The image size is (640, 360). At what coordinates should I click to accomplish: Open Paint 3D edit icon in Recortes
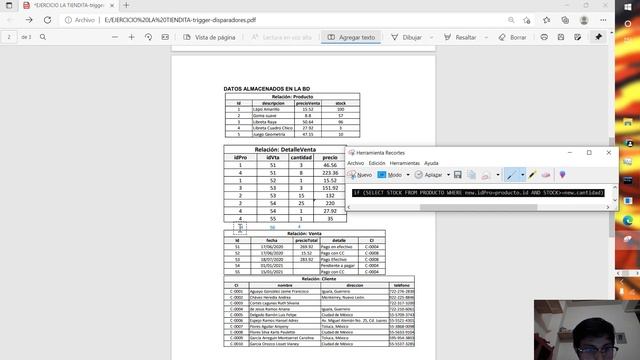click(x=562, y=175)
